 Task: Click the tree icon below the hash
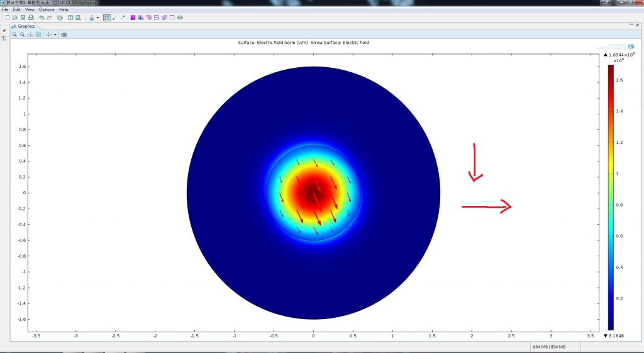[x=4, y=38]
